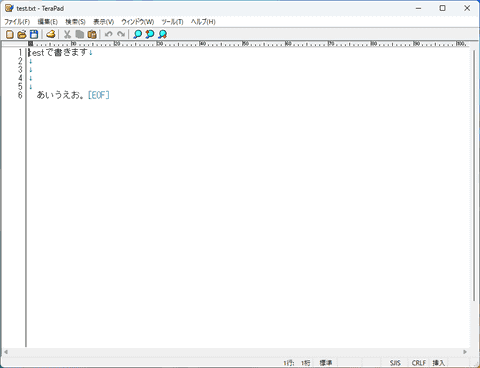Open the ファイル(F) menu
Screen dimensions: 480x368
(x=17, y=22)
